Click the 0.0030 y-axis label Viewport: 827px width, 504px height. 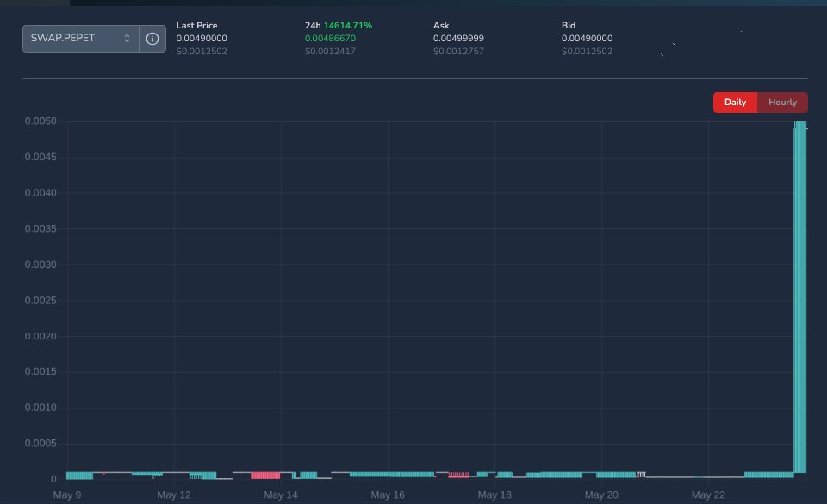(x=40, y=264)
